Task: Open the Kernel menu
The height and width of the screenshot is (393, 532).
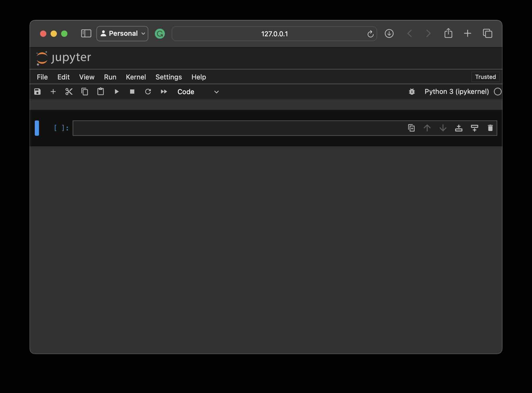Action: tap(136, 77)
